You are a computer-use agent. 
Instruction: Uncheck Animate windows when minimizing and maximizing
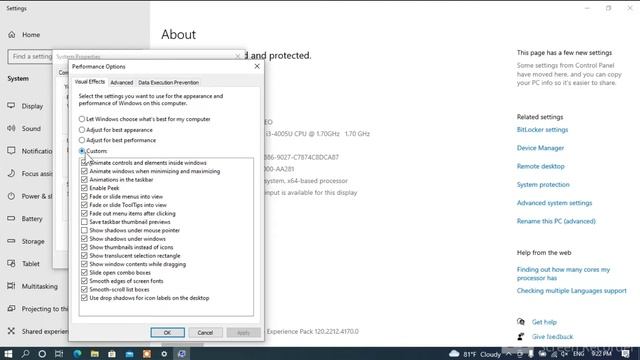pyautogui.click(x=84, y=171)
